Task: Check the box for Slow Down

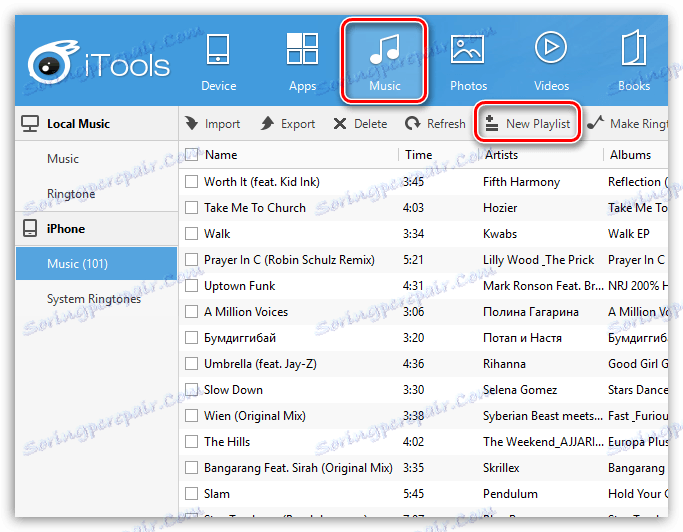Action: (x=191, y=390)
